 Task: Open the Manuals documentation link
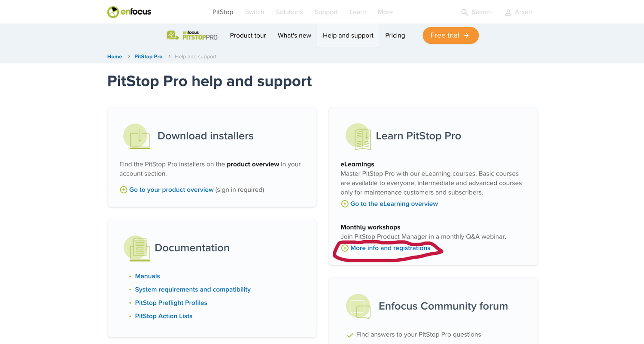click(148, 276)
